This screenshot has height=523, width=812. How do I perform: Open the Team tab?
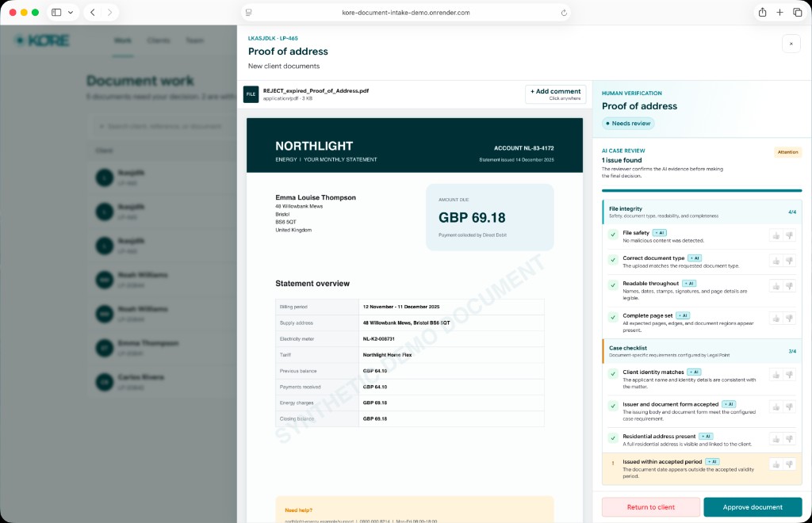195,40
